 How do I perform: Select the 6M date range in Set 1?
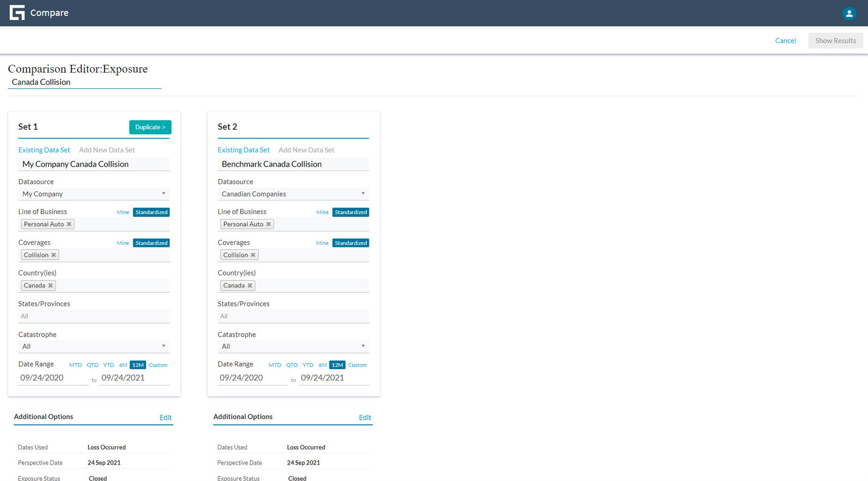click(123, 365)
